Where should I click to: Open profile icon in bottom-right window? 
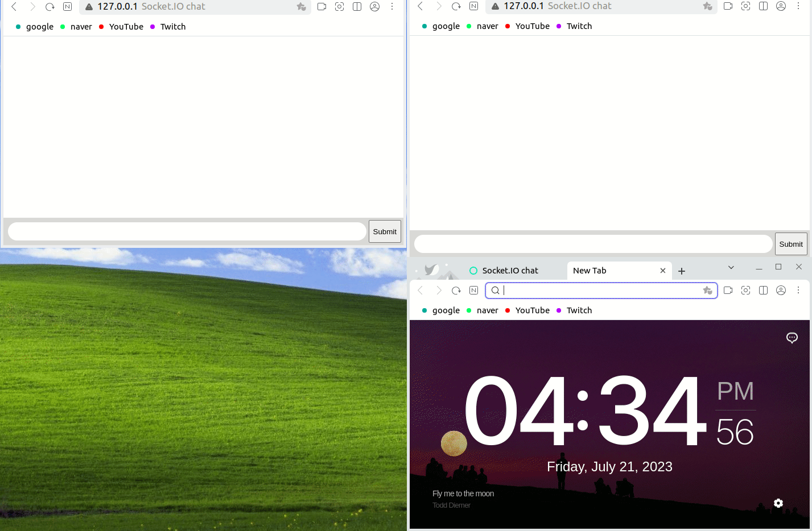(x=781, y=291)
